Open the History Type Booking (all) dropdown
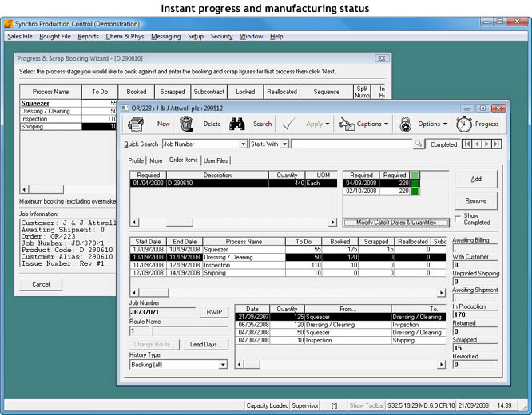Screen dimensions: 532x415 (223, 365)
